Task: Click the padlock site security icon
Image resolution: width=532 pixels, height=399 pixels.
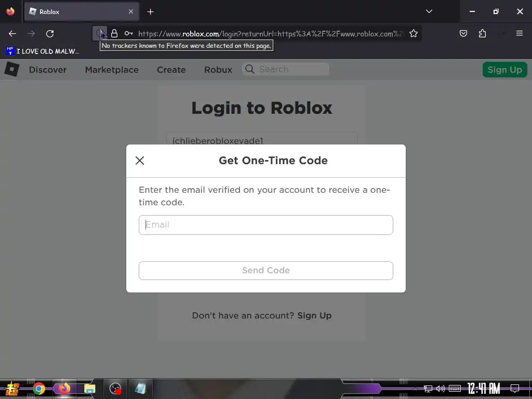Action: (114, 34)
